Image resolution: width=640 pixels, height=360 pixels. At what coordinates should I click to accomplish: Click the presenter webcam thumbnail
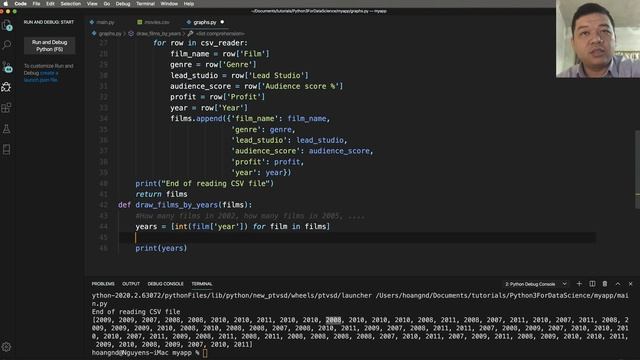tap(598, 39)
